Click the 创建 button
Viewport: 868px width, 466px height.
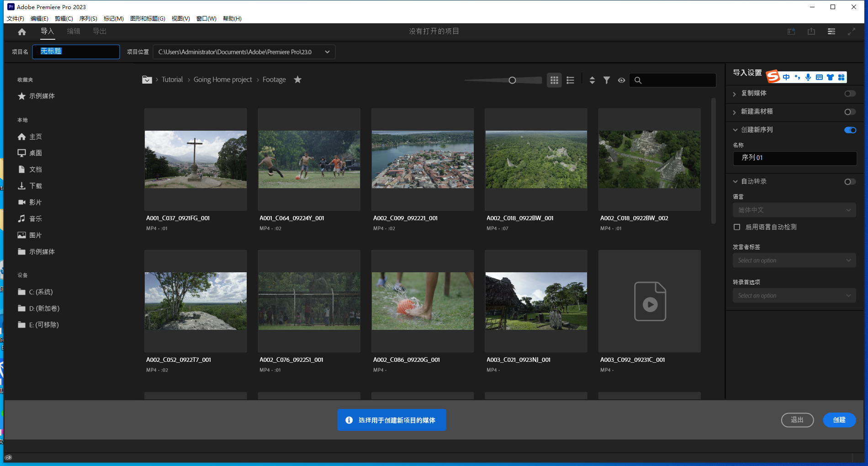coord(839,420)
